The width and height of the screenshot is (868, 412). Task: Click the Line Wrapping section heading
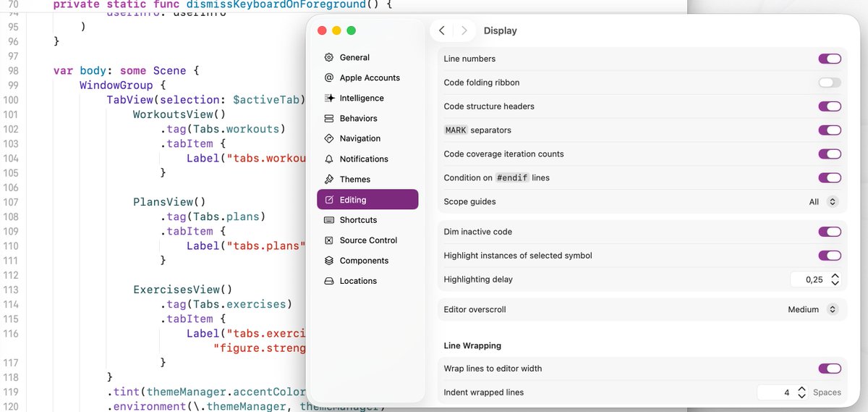pos(472,345)
